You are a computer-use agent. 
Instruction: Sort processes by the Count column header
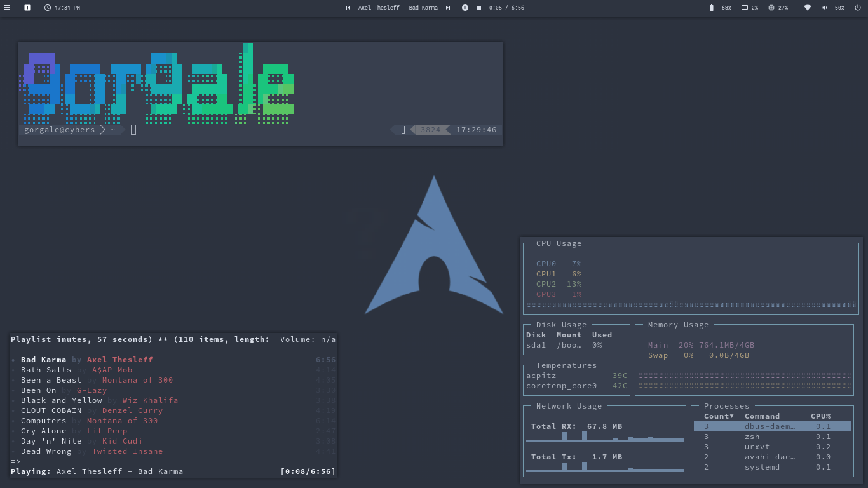pos(719,416)
